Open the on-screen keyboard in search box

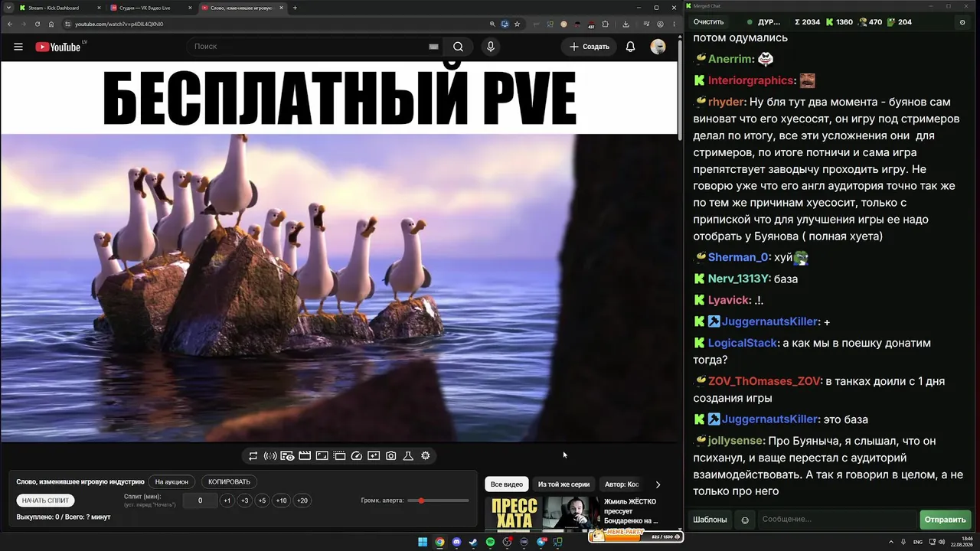point(433,47)
